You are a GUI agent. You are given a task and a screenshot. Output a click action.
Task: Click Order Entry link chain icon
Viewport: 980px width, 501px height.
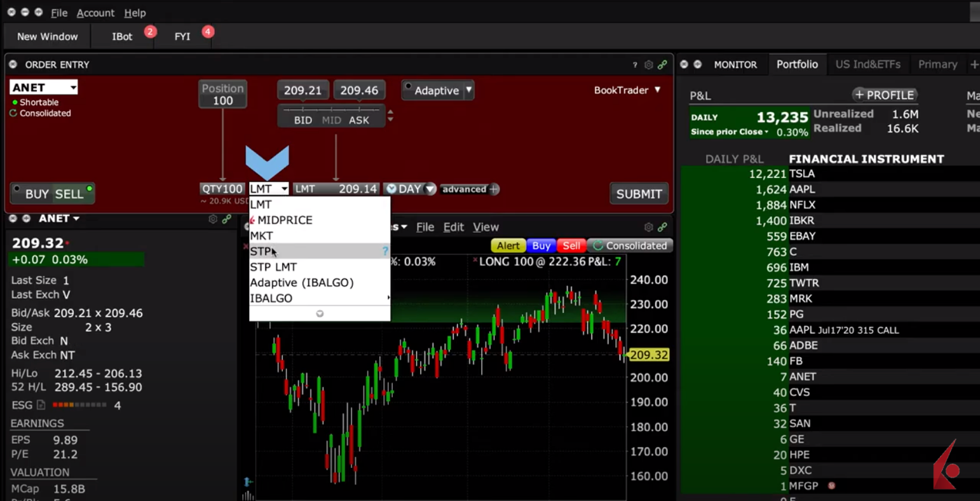coord(662,65)
